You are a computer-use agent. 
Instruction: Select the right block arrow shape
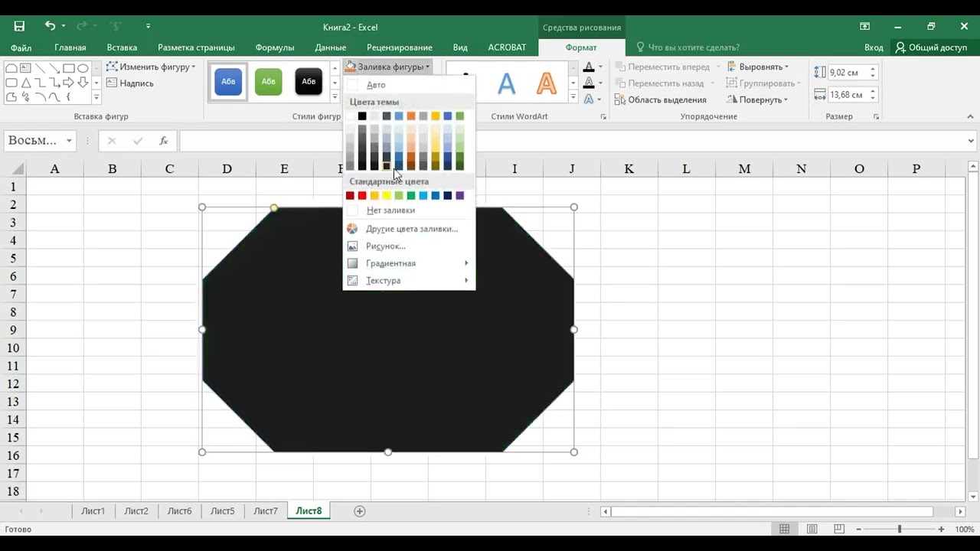pos(68,83)
